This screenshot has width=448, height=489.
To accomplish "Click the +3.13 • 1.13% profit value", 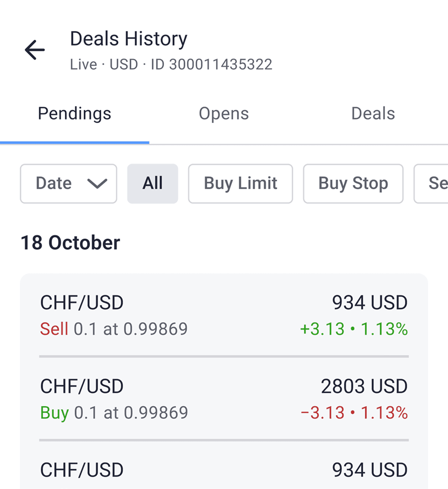I will click(354, 329).
